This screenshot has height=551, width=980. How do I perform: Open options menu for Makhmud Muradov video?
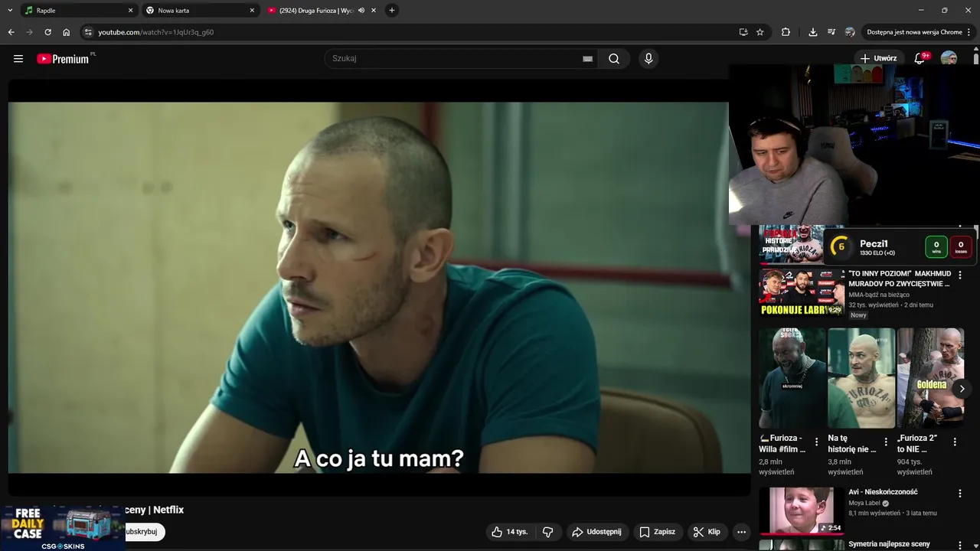point(960,275)
